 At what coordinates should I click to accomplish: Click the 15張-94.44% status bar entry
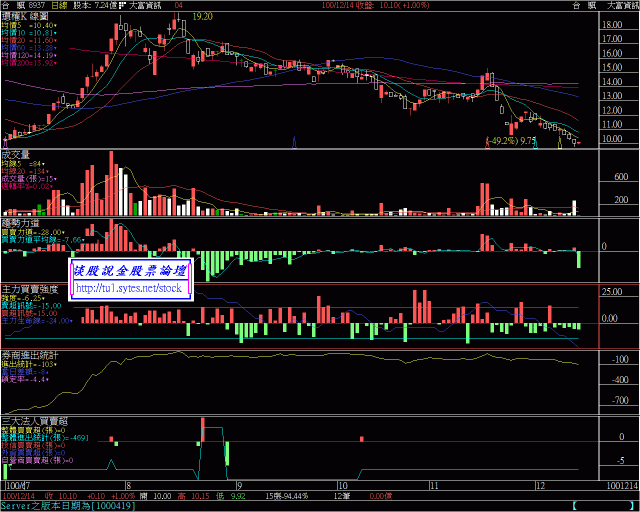pos(287,496)
